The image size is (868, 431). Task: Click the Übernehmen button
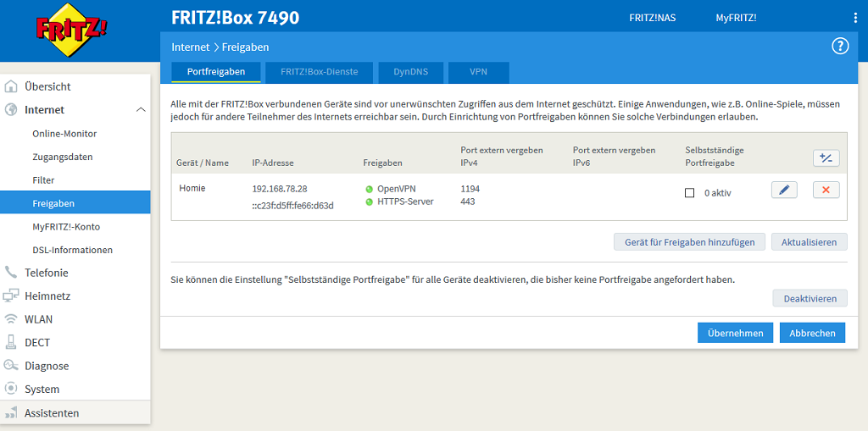(x=735, y=333)
